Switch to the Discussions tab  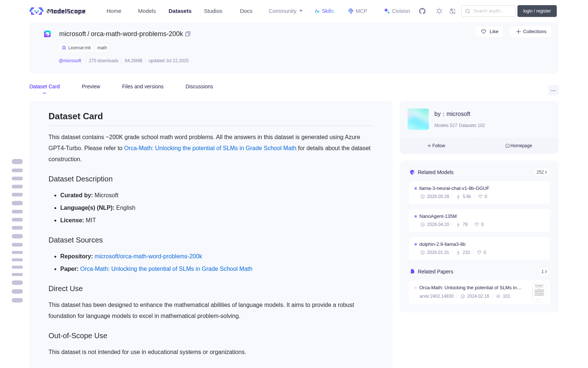click(x=199, y=86)
